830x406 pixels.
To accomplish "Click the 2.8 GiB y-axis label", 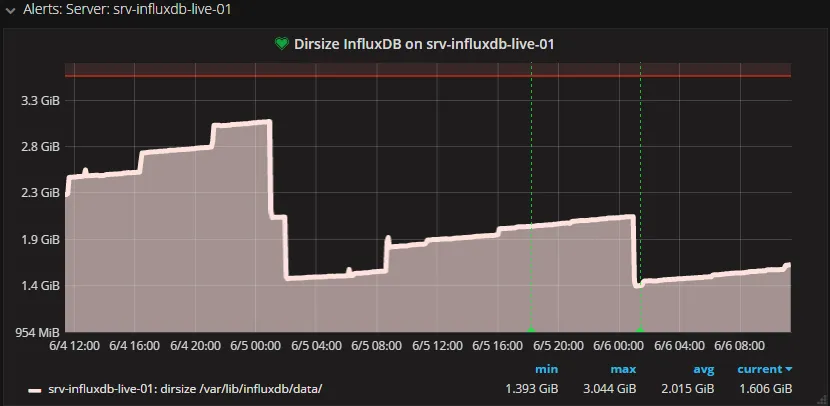I will (x=40, y=147).
